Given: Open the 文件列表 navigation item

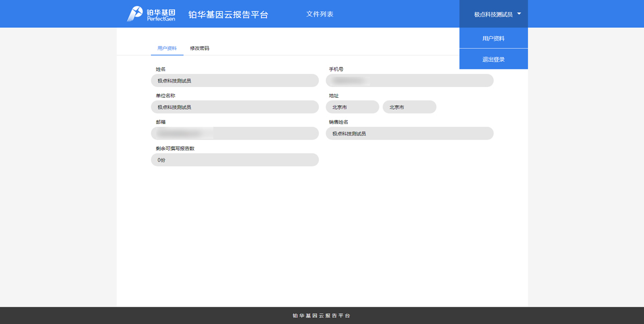Looking at the screenshot, I should tap(320, 14).
